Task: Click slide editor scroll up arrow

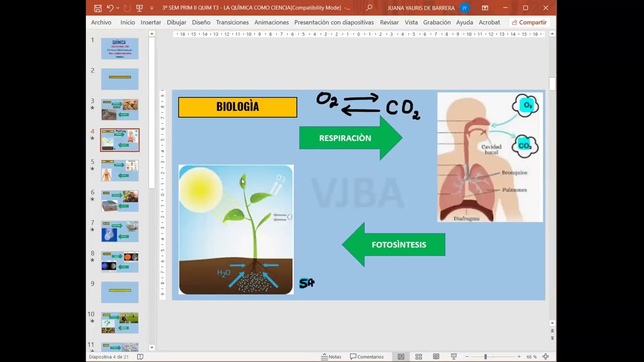Action: (x=552, y=34)
